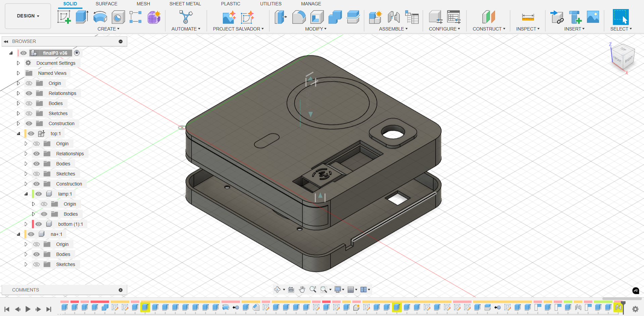Image resolution: width=644 pixels, height=316 pixels.
Task: Click the Combine tool icon
Action: (335, 17)
